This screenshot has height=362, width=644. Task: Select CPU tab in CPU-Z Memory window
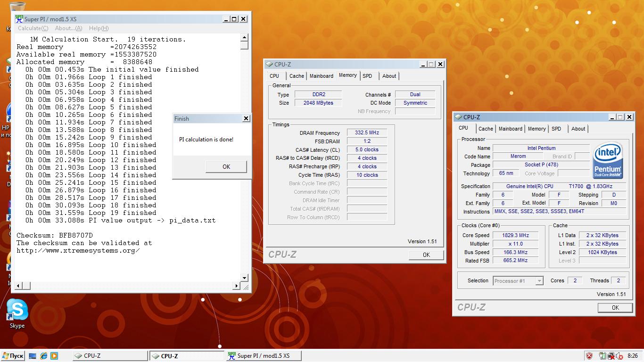click(x=274, y=76)
